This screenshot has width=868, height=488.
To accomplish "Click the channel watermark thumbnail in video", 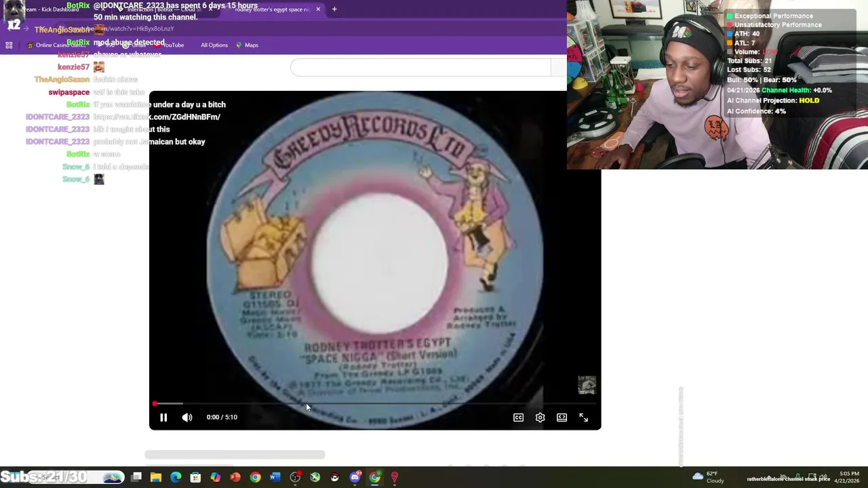I will (587, 385).
